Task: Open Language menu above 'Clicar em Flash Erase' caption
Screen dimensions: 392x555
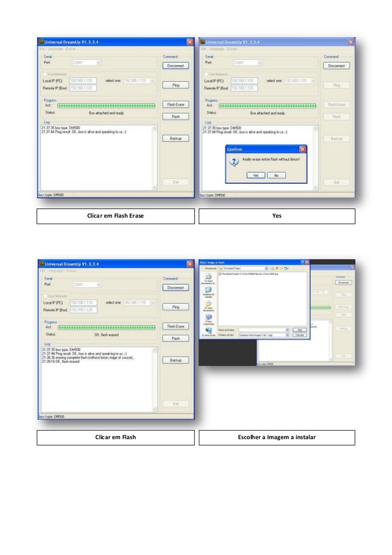Action: point(55,49)
